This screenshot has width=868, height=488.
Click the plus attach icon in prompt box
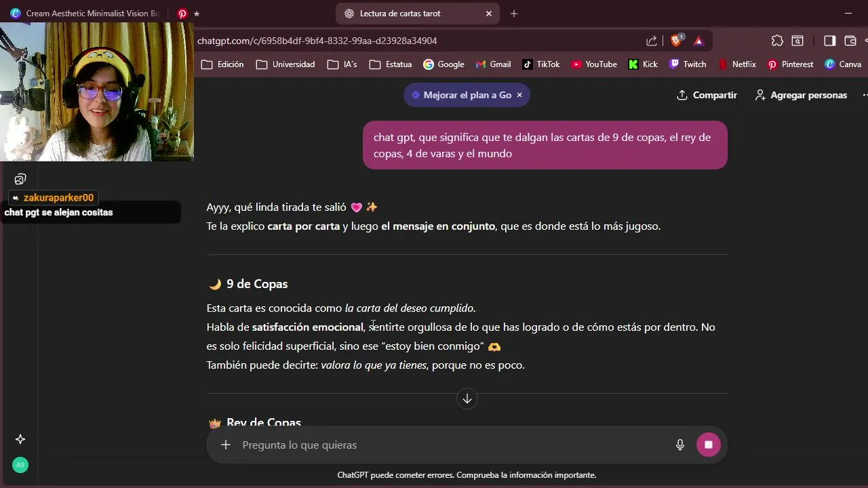point(226,445)
